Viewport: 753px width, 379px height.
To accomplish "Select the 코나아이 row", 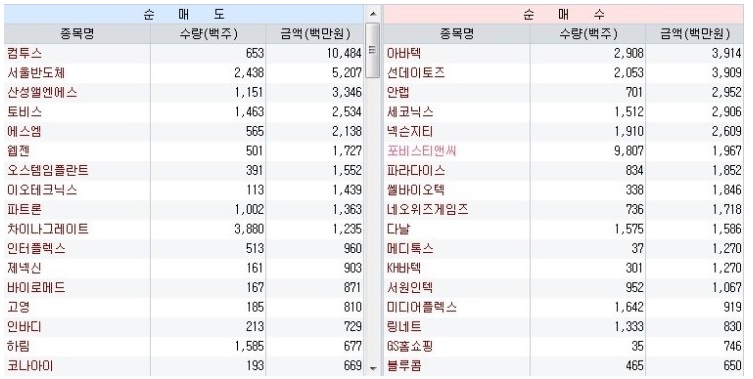I will pyautogui.click(x=184, y=366).
